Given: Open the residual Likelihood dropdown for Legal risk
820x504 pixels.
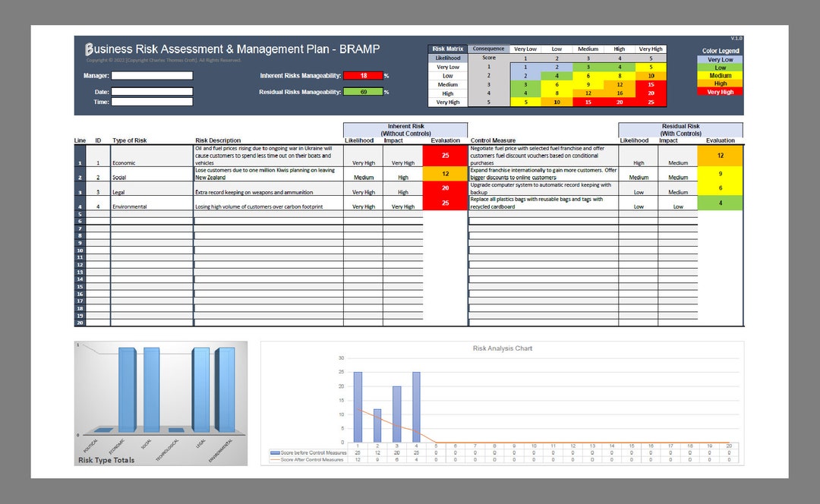Looking at the screenshot, I should point(639,192).
